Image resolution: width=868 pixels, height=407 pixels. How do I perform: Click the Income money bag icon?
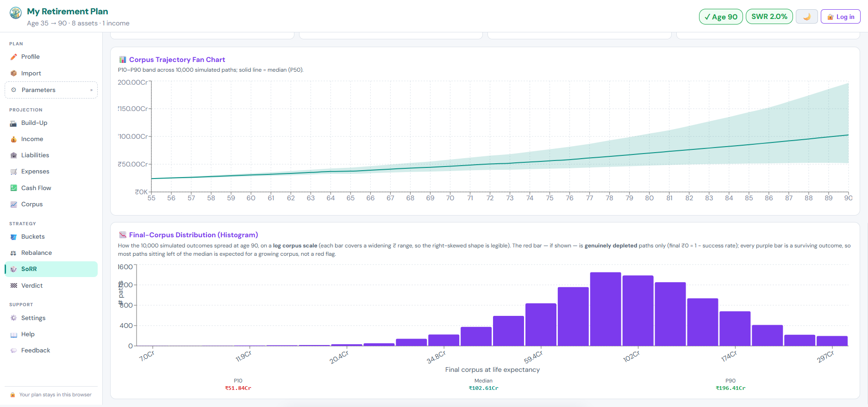[x=14, y=139]
